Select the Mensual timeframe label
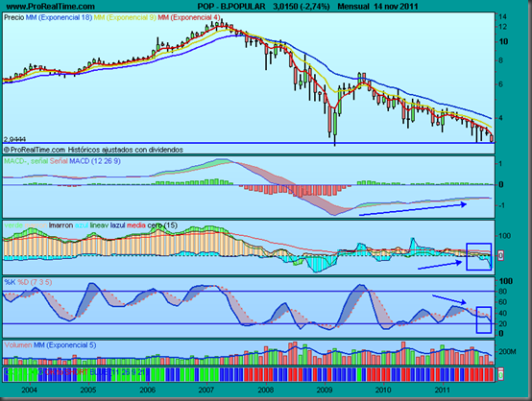 click(354, 7)
